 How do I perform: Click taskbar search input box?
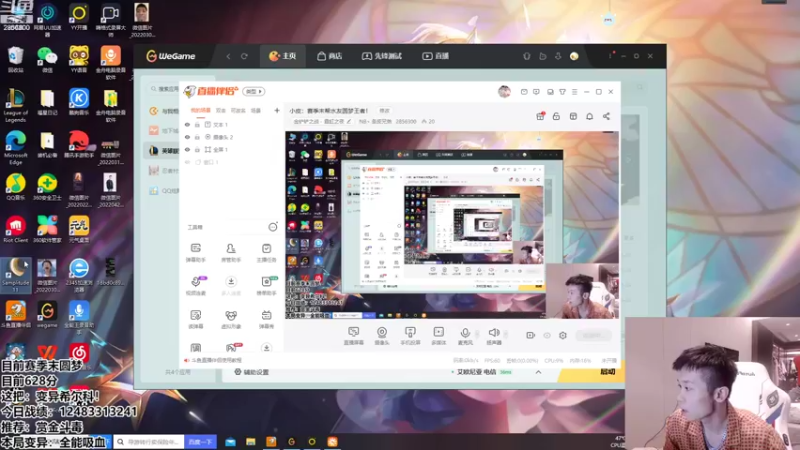(x=149, y=442)
